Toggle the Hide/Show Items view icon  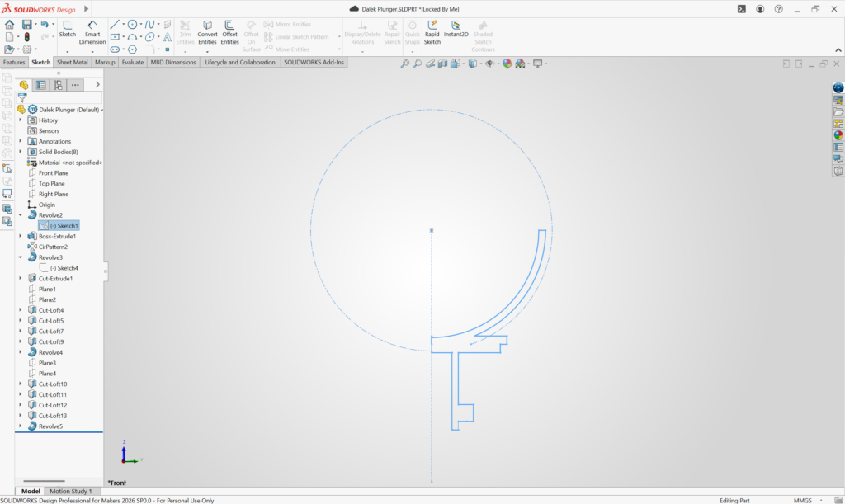coord(490,64)
